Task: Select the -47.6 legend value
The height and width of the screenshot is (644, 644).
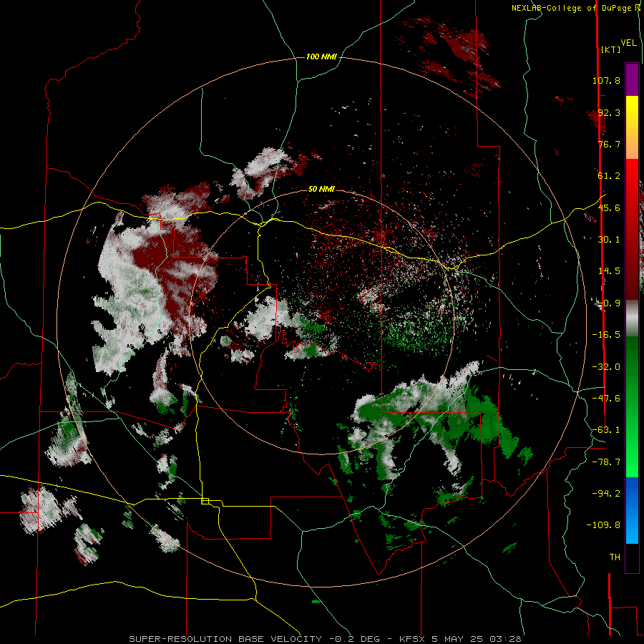Action: 606,399
